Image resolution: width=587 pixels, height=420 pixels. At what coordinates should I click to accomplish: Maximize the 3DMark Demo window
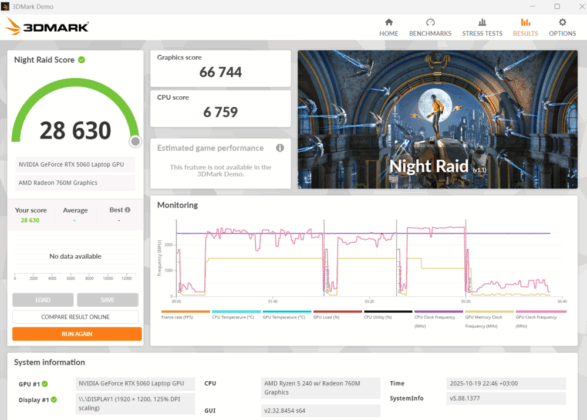[557, 6]
